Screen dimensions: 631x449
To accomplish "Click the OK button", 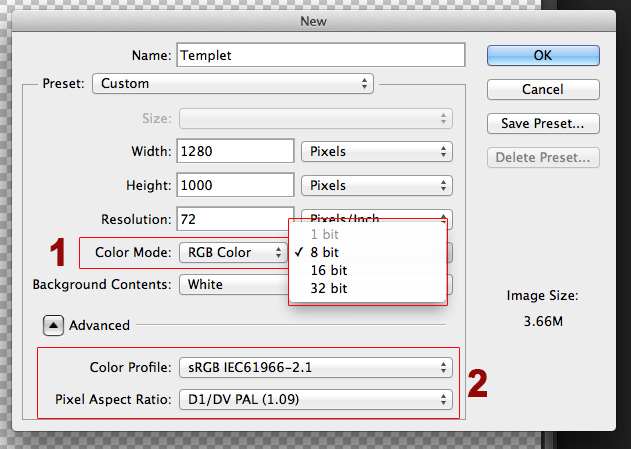I will coord(543,55).
